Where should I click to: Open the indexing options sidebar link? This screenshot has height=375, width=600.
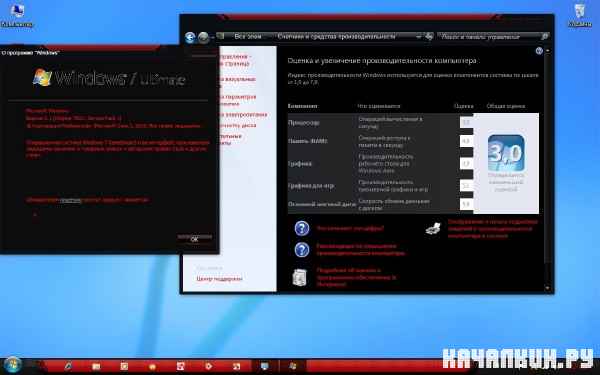[237, 100]
